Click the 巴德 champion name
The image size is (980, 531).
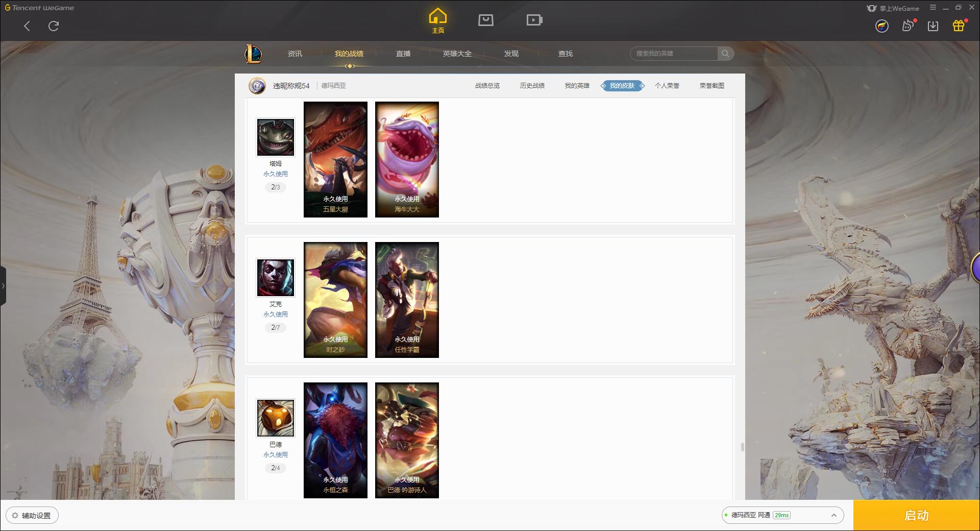coord(276,445)
